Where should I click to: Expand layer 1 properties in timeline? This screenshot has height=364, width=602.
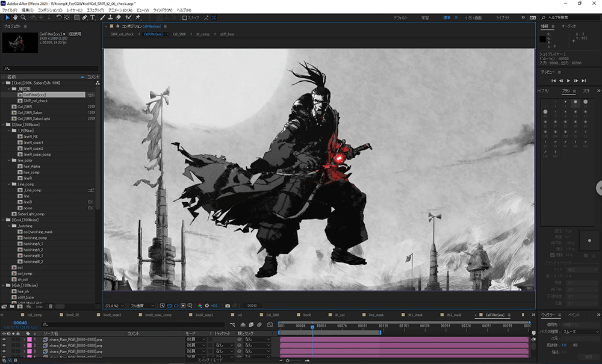click(x=24, y=339)
